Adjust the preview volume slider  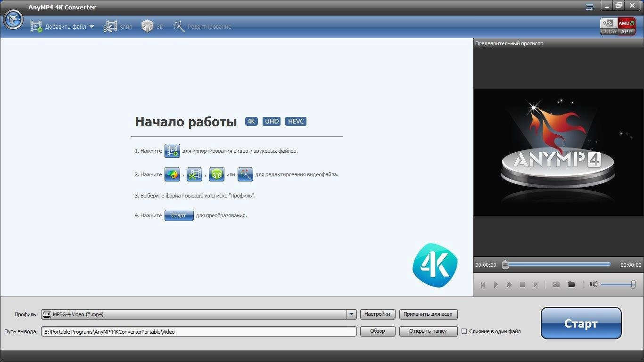(x=618, y=284)
